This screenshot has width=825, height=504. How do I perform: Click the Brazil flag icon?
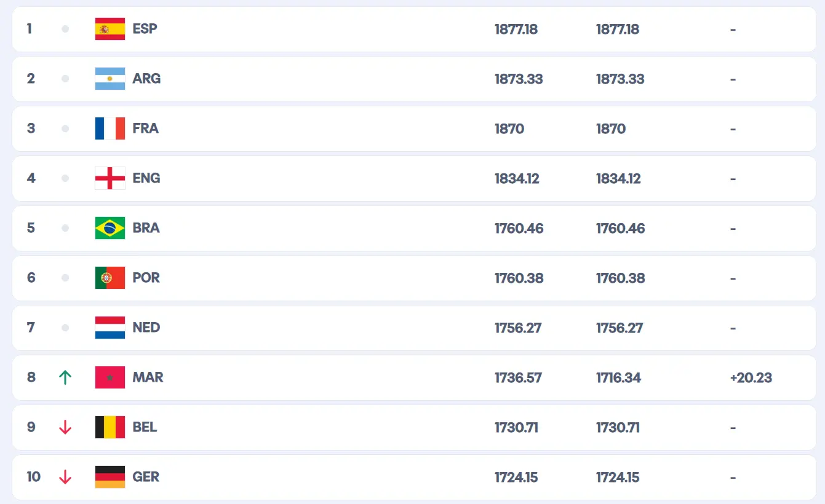pos(110,228)
